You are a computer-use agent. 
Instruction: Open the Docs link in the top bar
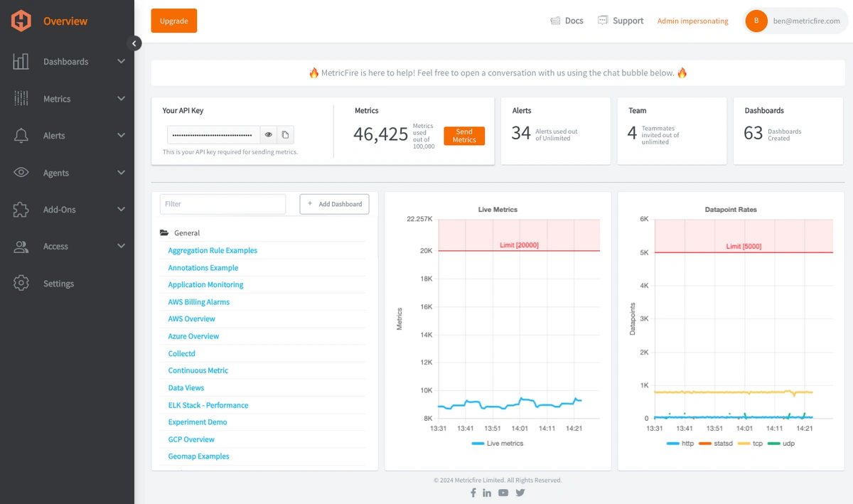[567, 21]
